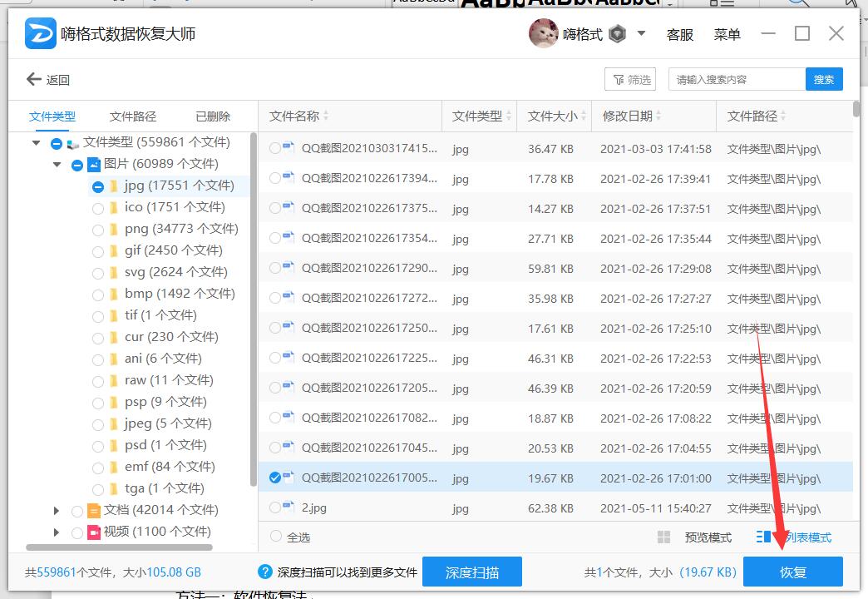
Task: Click the cur folder icon
Action: pos(113,337)
